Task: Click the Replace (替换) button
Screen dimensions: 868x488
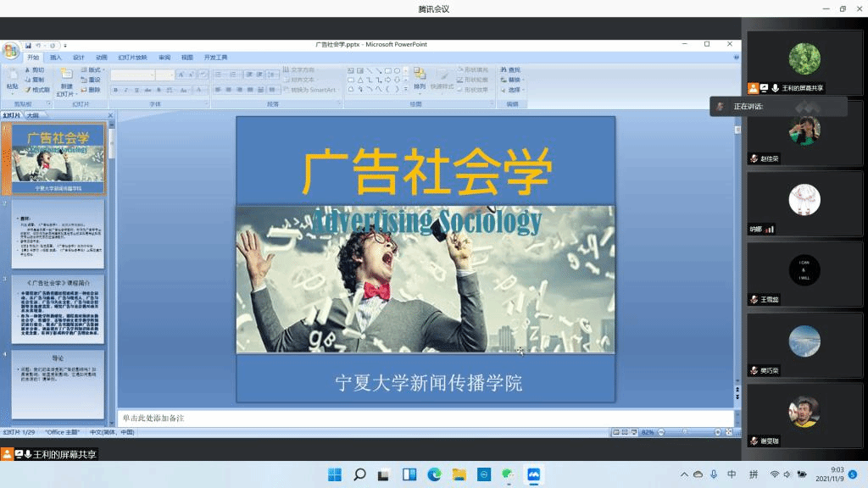Action: coord(513,80)
